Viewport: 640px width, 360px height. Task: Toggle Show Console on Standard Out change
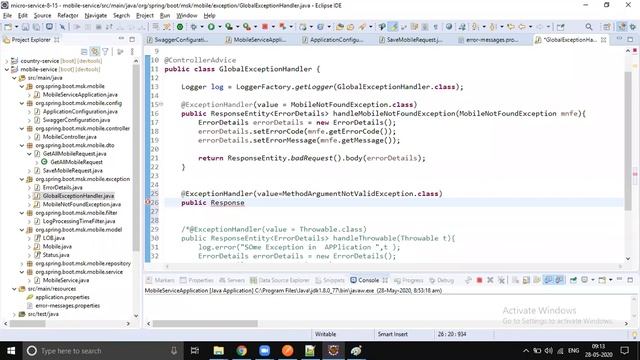pyautogui.click(x=548, y=280)
